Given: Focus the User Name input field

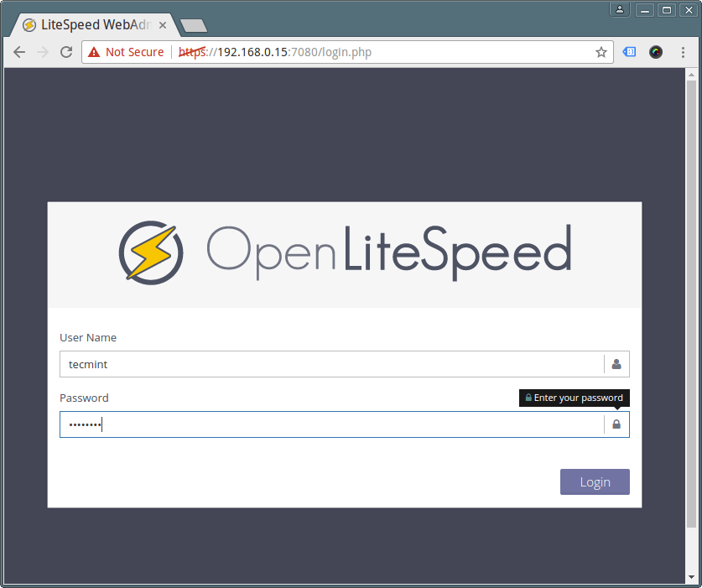Looking at the screenshot, I should point(331,364).
